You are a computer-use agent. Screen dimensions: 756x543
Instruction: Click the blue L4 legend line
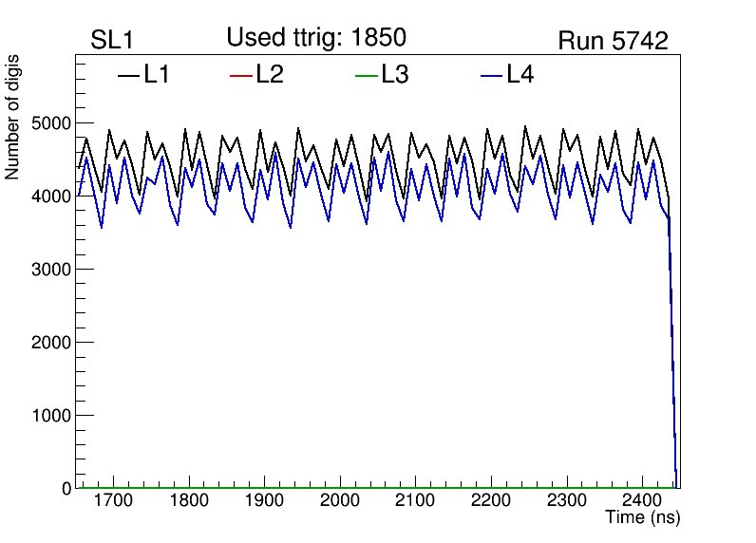tap(491, 75)
